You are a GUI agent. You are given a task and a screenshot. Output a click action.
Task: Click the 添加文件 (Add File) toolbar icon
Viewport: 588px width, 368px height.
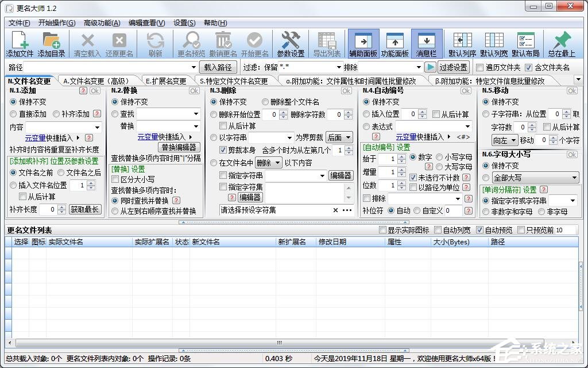tap(20, 40)
